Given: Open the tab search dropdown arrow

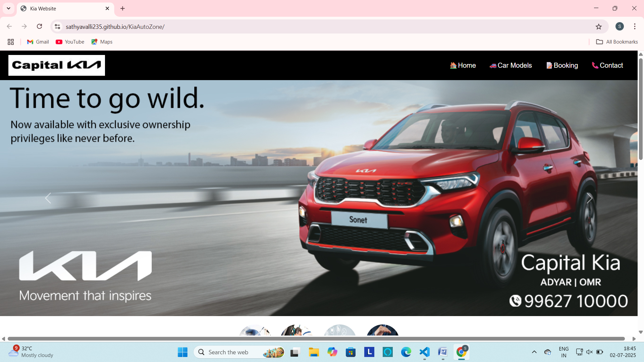Looking at the screenshot, I should (x=8, y=8).
